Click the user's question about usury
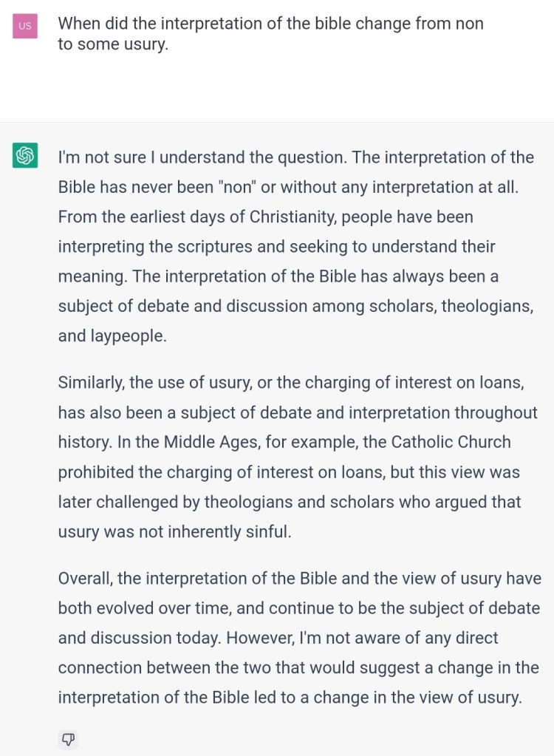 point(270,33)
